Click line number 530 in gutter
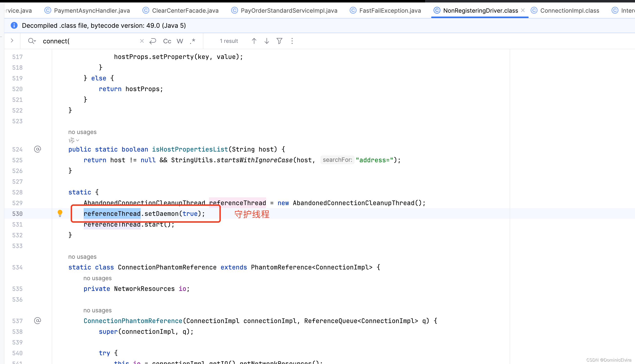The image size is (635, 364). click(x=18, y=214)
